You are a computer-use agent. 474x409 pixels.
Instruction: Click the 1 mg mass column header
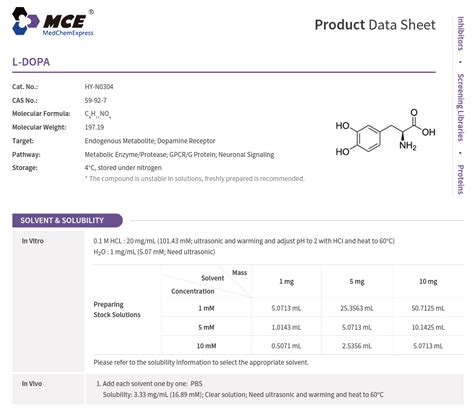click(286, 282)
